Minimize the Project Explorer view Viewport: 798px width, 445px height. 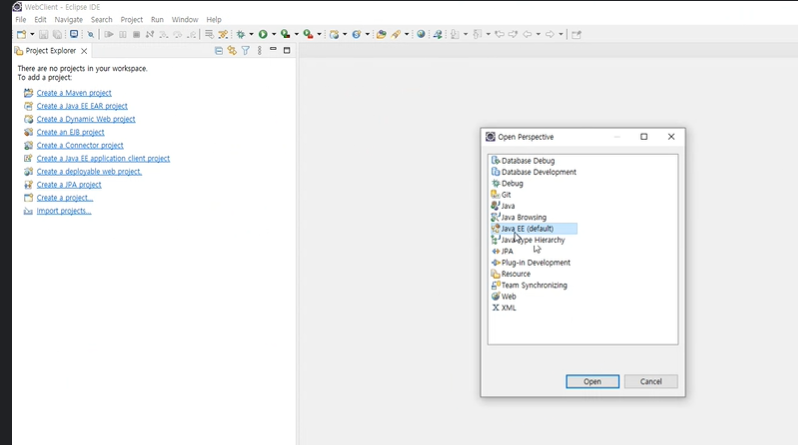(273, 49)
